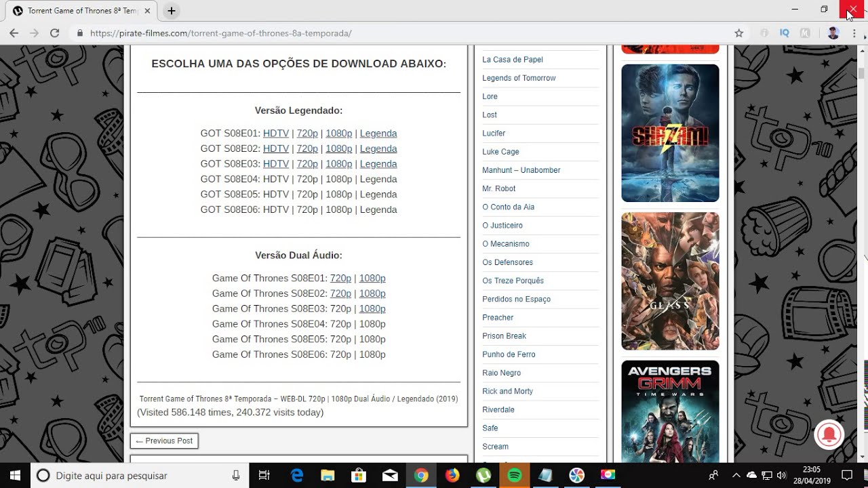Viewport: 868px width, 488px height.
Task: Open uTorrent from the taskbar
Action: pyautogui.click(x=484, y=475)
